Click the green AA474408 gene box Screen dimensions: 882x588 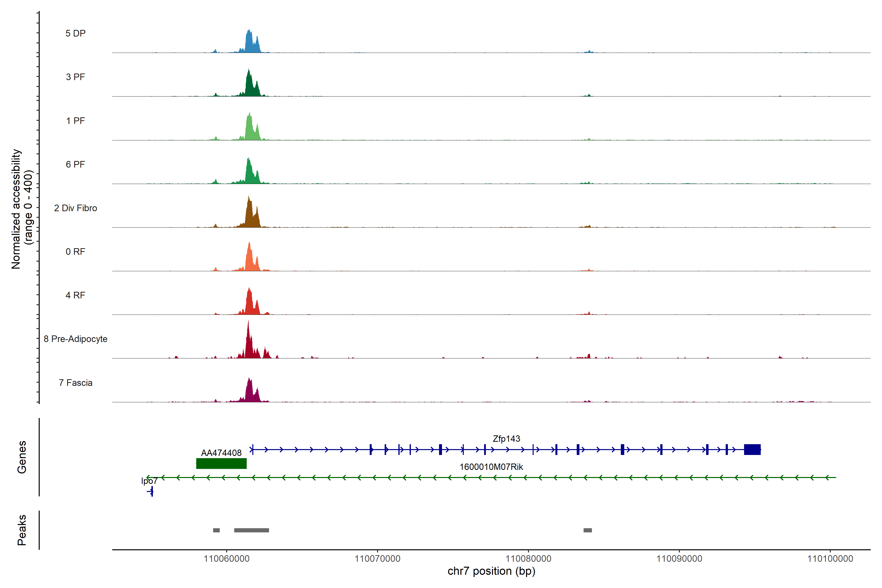221,464
